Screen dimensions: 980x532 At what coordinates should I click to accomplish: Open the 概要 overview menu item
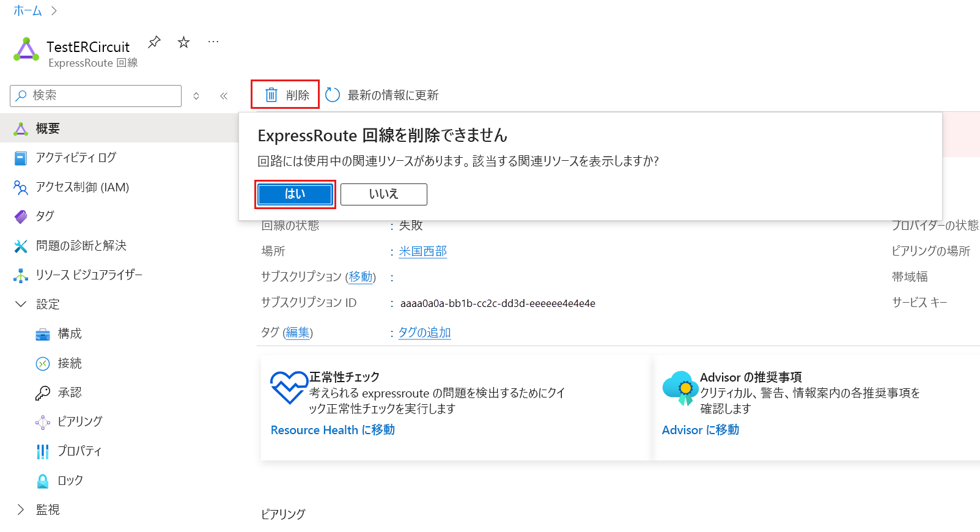[119, 128]
